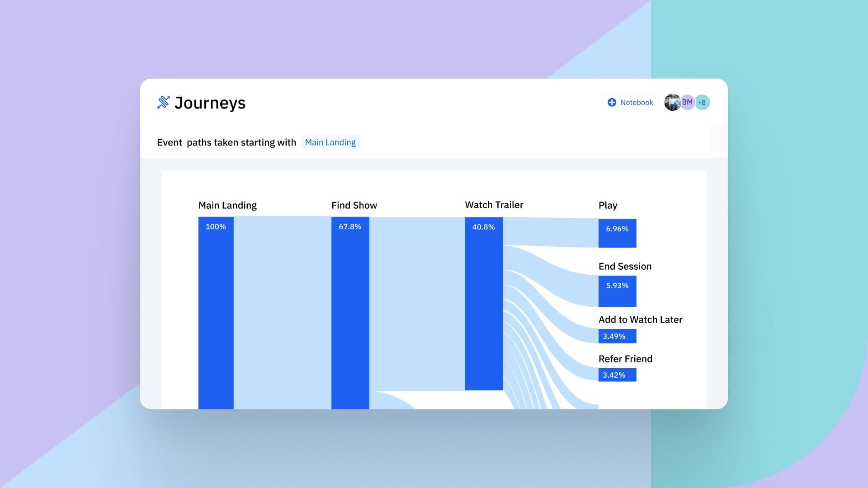Select the End Session 5.93% node
The width and height of the screenshot is (868, 488).
click(x=617, y=291)
